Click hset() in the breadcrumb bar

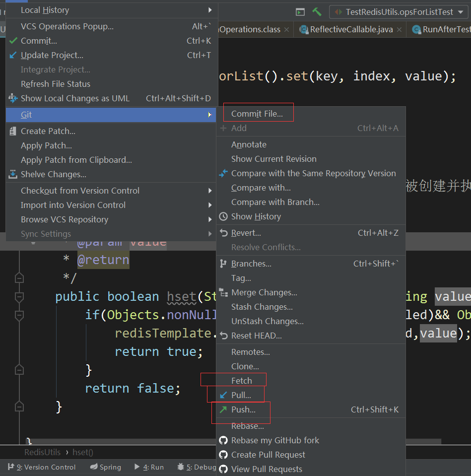[x=83, y=452]
